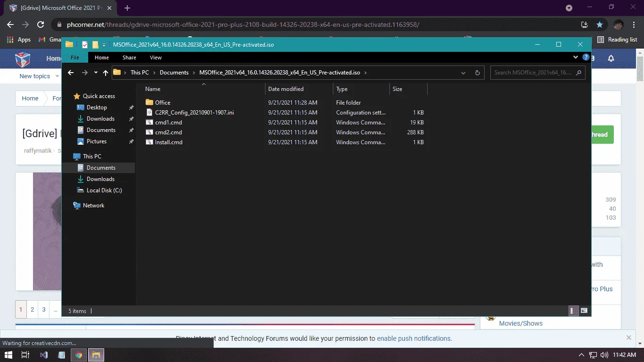The image size is (644, 362).
Task: Open Downloads under Quick access
Action: pos(100,119)
